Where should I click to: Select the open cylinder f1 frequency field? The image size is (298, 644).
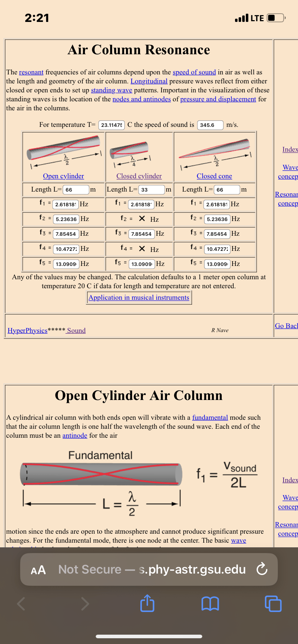tap(66, 204)
